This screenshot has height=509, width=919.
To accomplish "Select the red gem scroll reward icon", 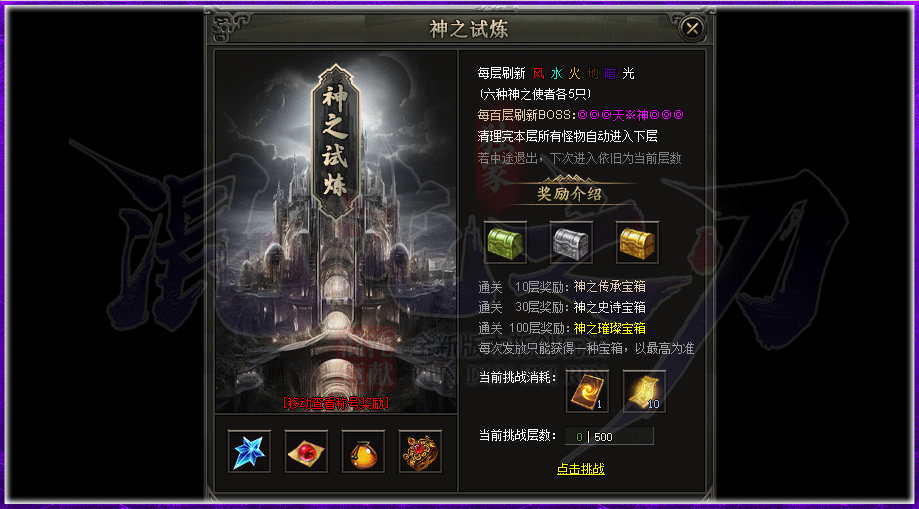I will (306, 452).
